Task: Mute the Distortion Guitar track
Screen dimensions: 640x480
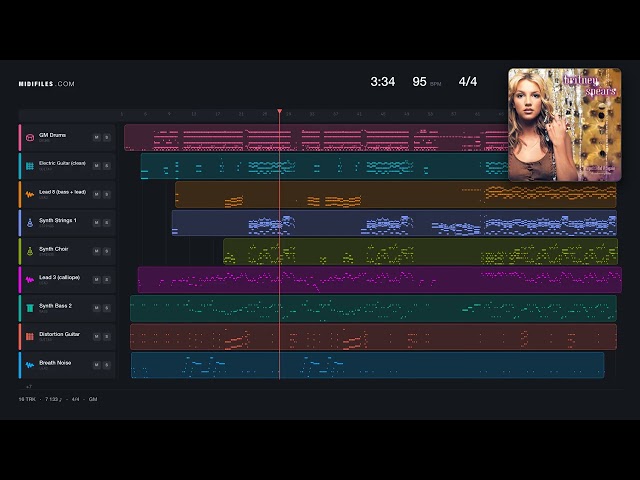Action: click(x=96, y=336)
